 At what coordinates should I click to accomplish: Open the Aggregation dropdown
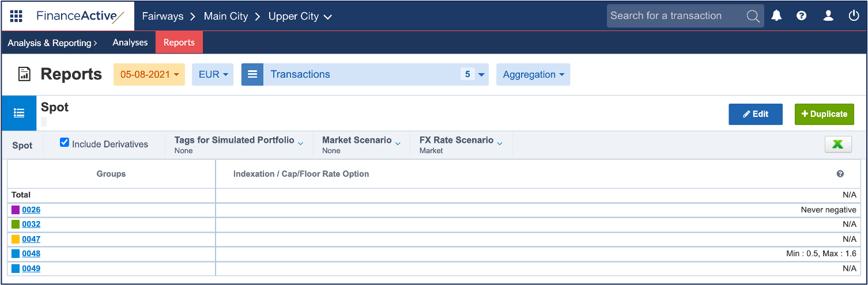coord(533,75)
